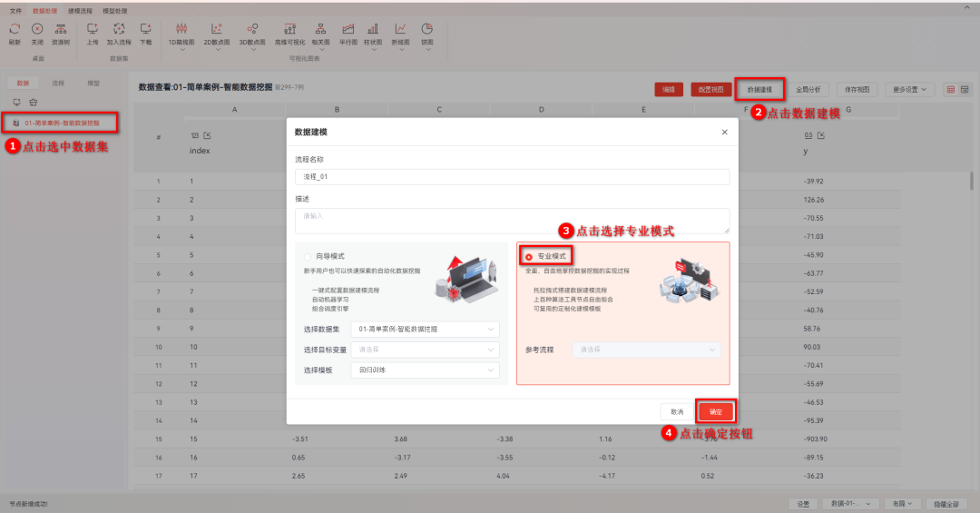
Task: Select the 饼图 pie chart icon
Action: point(426,29)
